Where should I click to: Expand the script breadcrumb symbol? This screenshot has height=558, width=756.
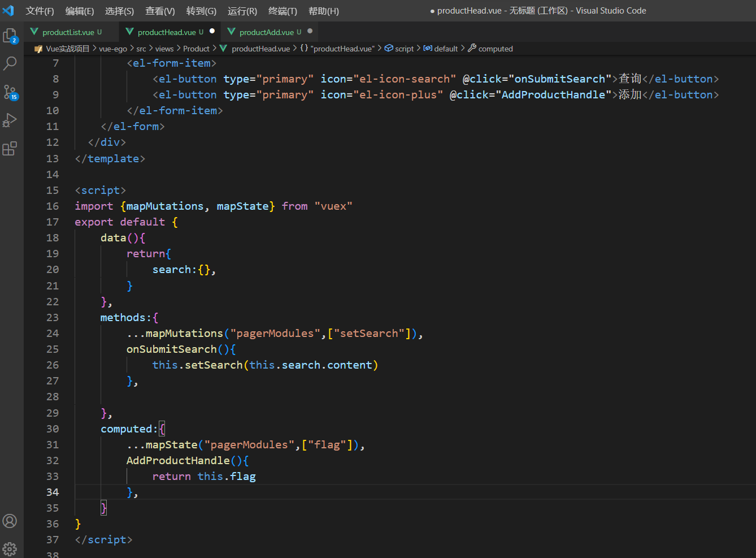404,49
